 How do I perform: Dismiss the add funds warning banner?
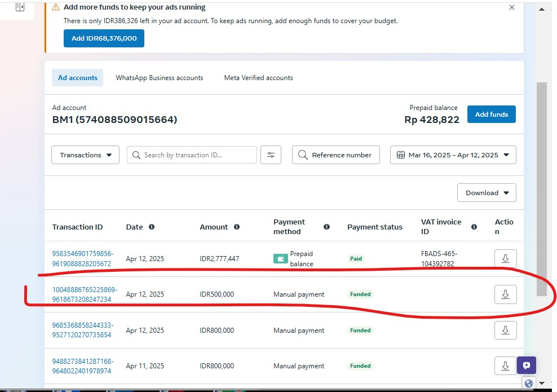click(x=512, y=8)
